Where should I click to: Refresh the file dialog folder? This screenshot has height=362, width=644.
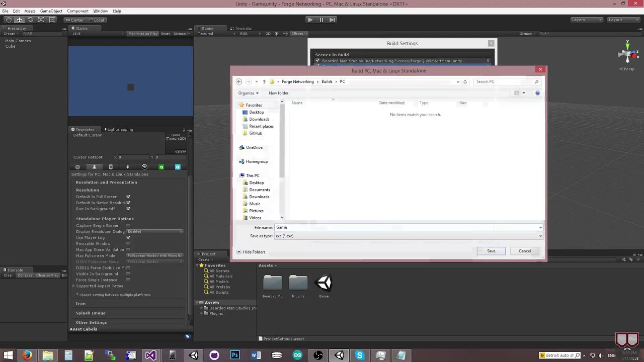[465, 81]
